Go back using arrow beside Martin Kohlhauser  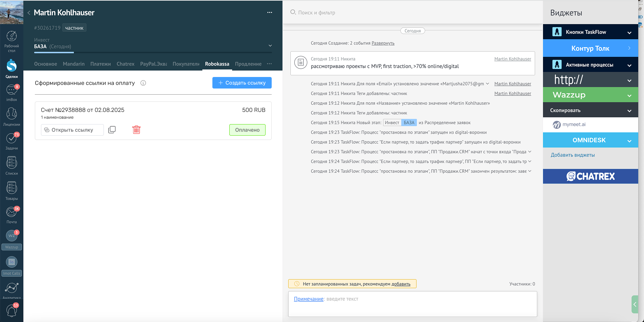[29, 13]
